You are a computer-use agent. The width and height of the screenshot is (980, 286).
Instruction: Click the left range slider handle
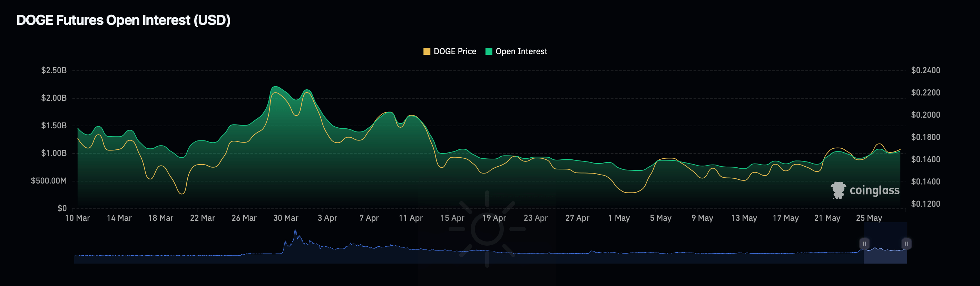864,244
